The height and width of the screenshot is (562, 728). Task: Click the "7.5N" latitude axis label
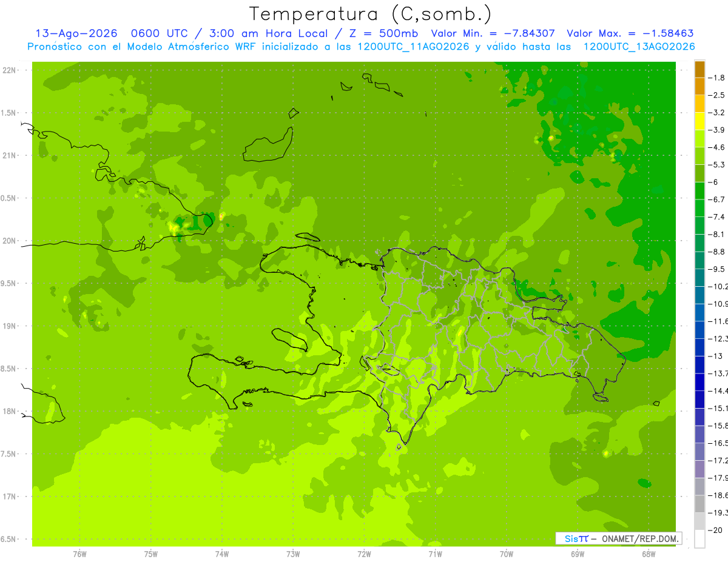(x=8, y=454)
